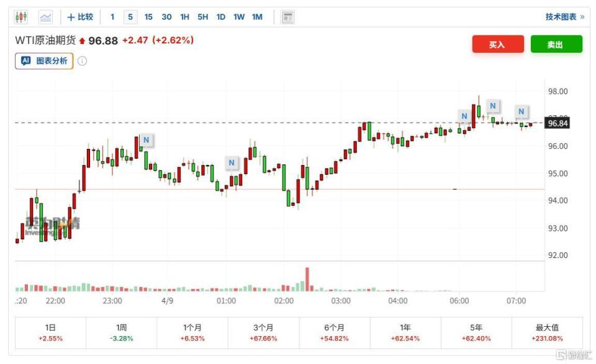Choose the 最大值 range tab

click(x=547, y=332)
